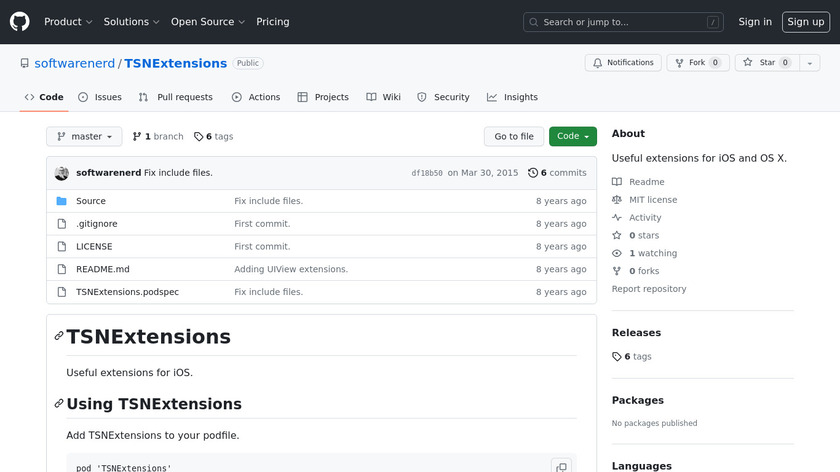Focus the Search or jump to field

(624, 22)
